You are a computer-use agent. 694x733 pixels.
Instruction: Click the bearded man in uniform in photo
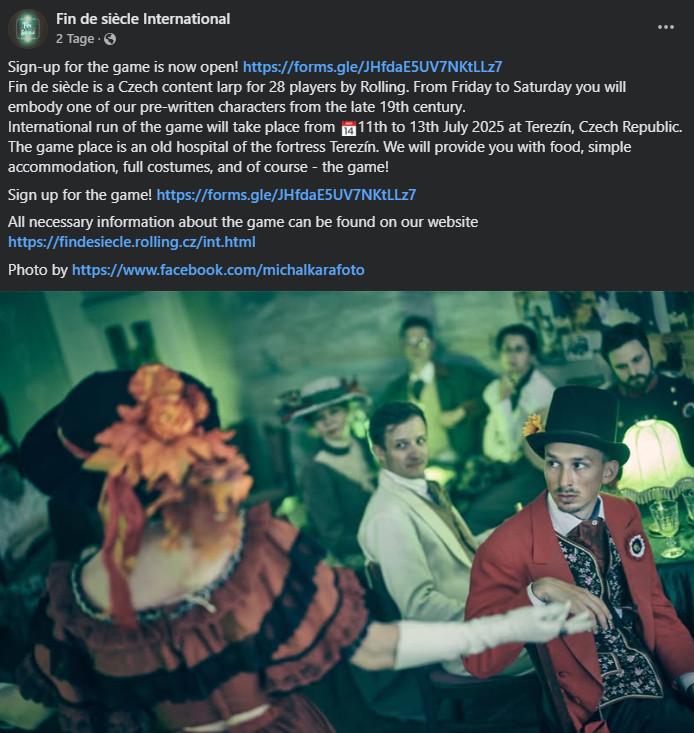645,374
